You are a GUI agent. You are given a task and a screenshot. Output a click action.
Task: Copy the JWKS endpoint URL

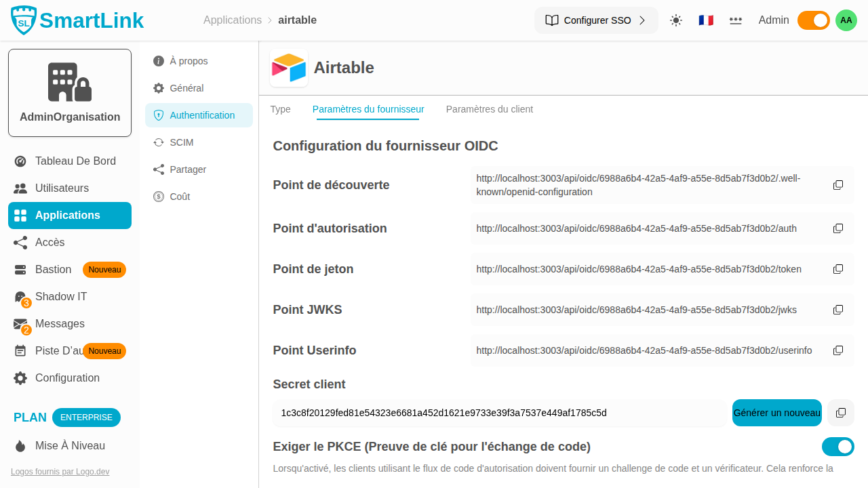(838, 310)
